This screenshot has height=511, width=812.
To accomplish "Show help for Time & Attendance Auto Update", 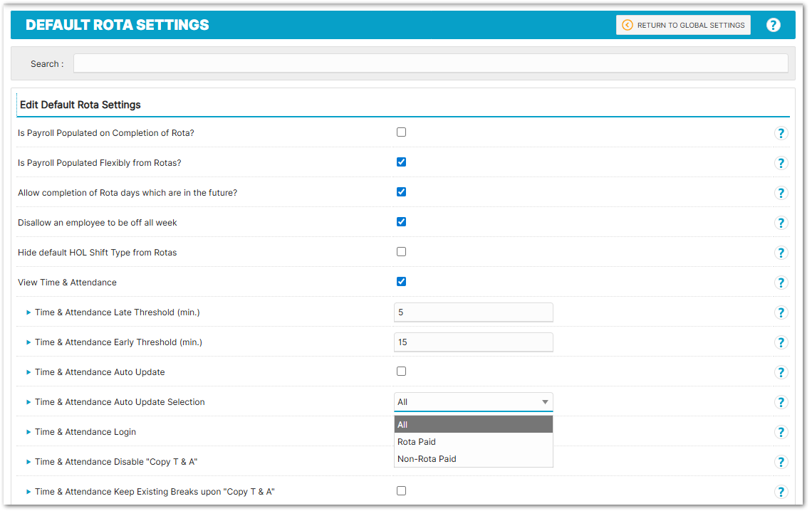I will pos(781,372).
